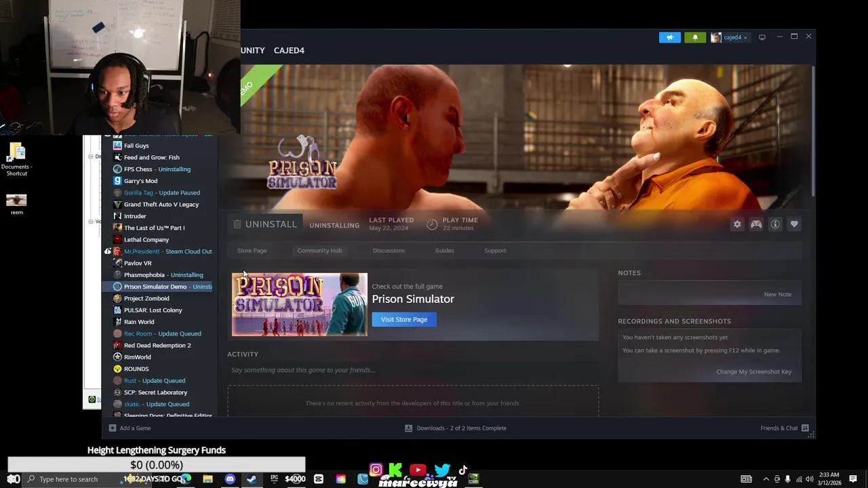Image resolution: width=868 pixels, height=488 pixels.
Task: Select skate. – Update Queued
Action: click(x=157, y=404)
